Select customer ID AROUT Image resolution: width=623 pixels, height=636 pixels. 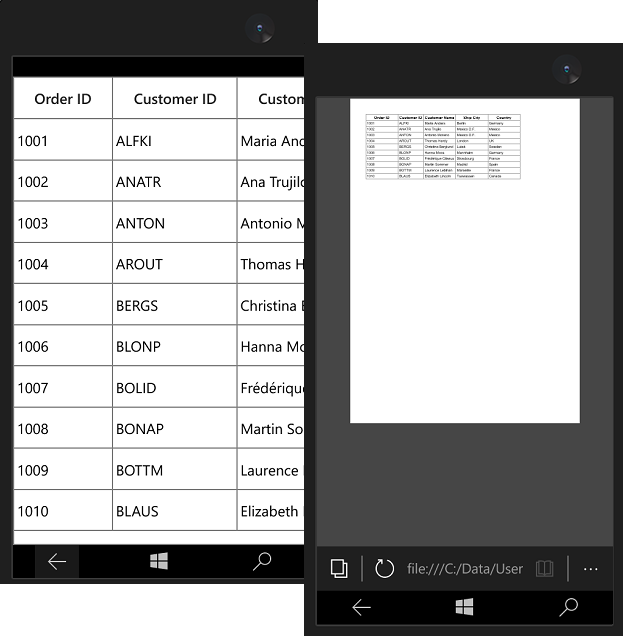175,263
